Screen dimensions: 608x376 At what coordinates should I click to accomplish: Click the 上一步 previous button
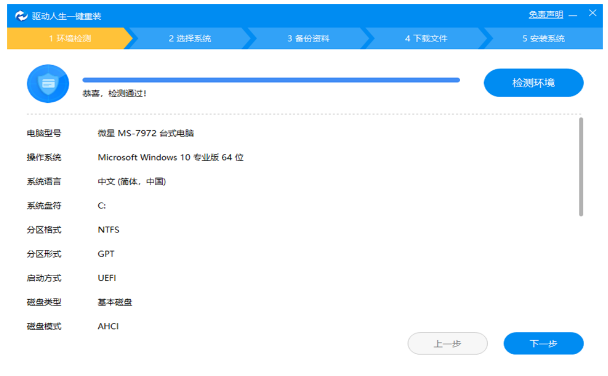(x=447, y=343)
